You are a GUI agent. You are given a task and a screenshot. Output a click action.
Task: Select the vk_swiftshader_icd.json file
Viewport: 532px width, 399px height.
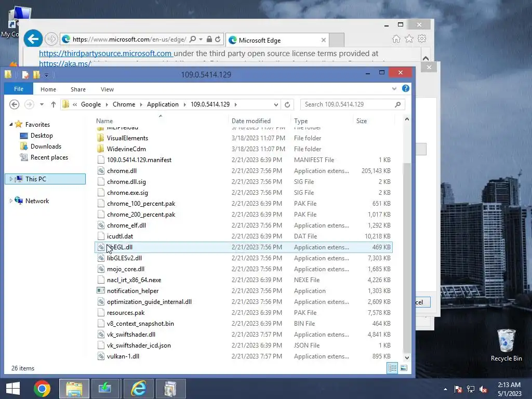pos(139,345)
